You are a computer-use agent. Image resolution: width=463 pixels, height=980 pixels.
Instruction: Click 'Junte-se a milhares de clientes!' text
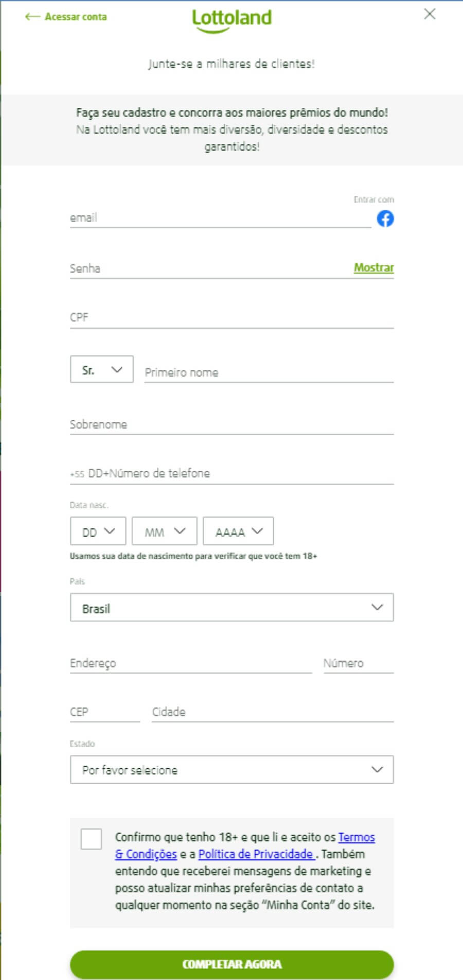click(232, 64)
